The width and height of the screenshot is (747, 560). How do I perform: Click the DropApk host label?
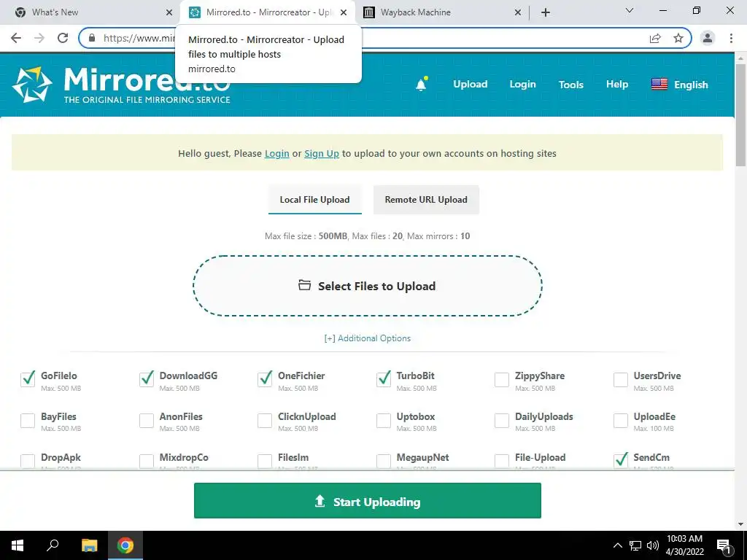(x=61, y=457)
